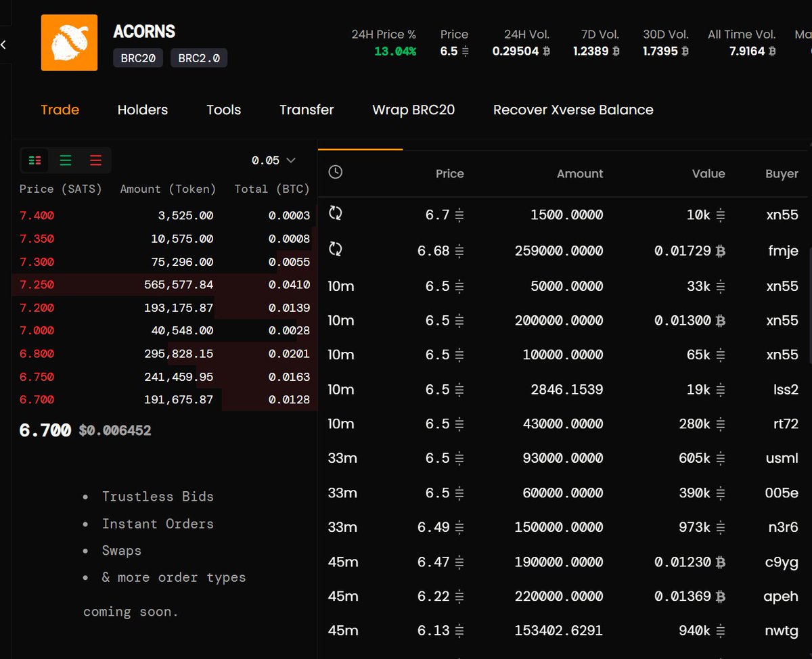Click buyer c9yg in trade history
Image resolution: width=812 pixels, height=659 pixels.
(x=782, y=563)
